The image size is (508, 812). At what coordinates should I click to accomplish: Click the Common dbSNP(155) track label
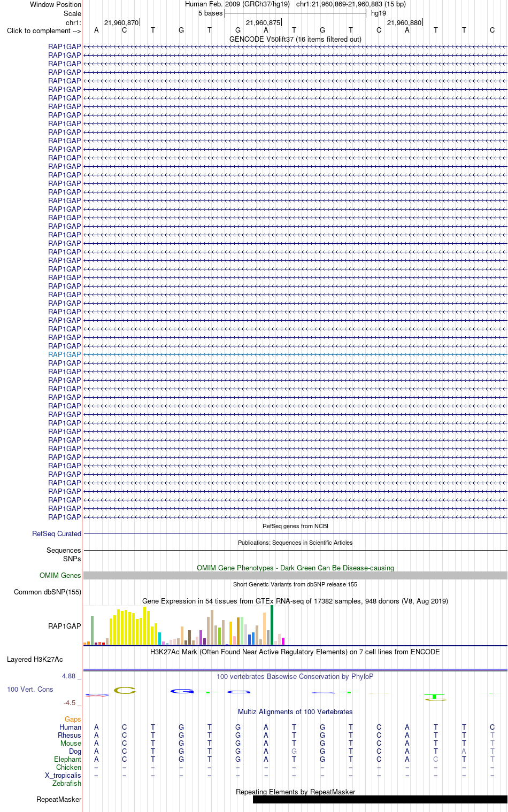pos(48,592)
